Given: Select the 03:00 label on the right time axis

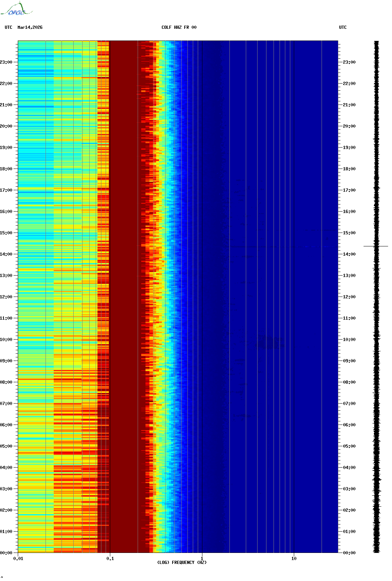Looking at the screenshot, I should point(349,489).
